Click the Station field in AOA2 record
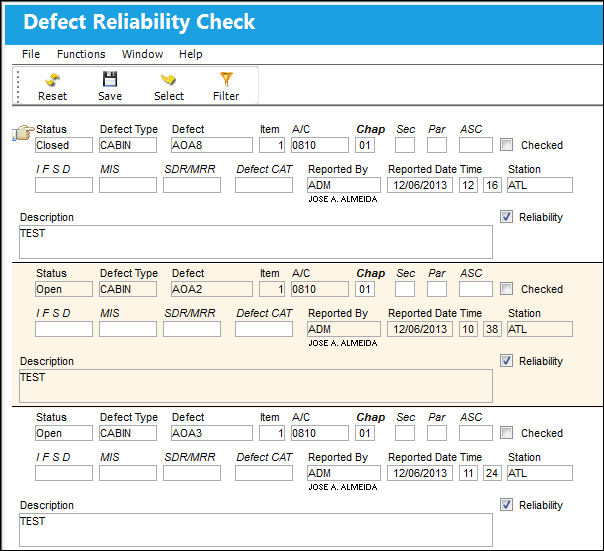 [540, 329]
